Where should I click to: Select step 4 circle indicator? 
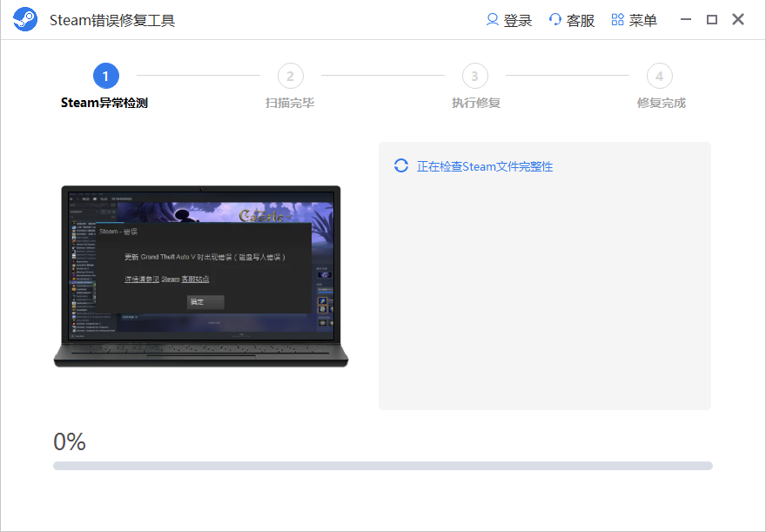click(x=660, y=76)
